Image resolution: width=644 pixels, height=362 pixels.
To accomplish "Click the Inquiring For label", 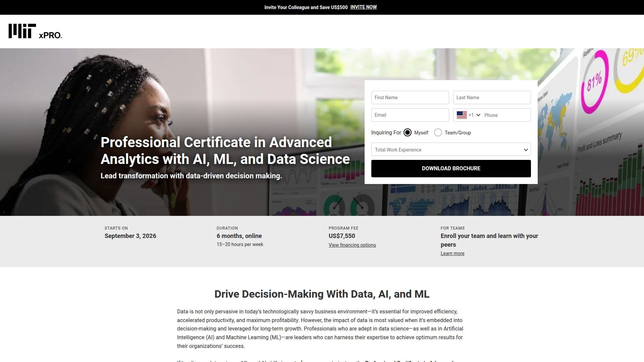I will coord(386,132).
